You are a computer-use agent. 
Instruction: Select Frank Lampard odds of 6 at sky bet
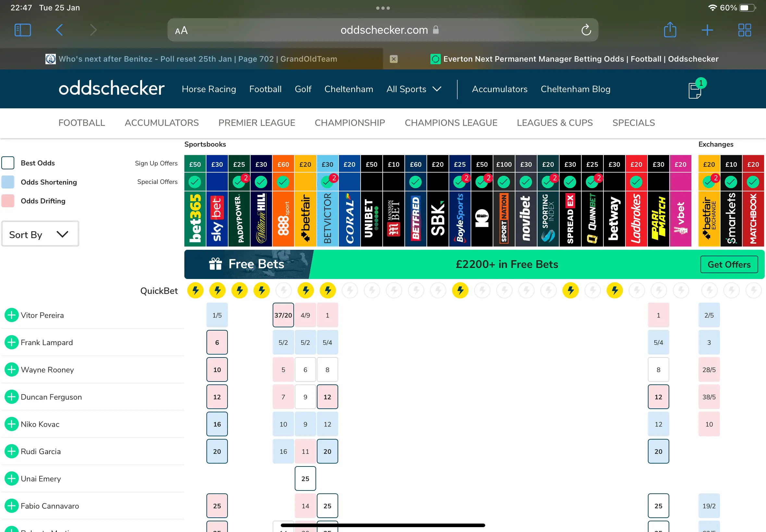click(217, 342)
